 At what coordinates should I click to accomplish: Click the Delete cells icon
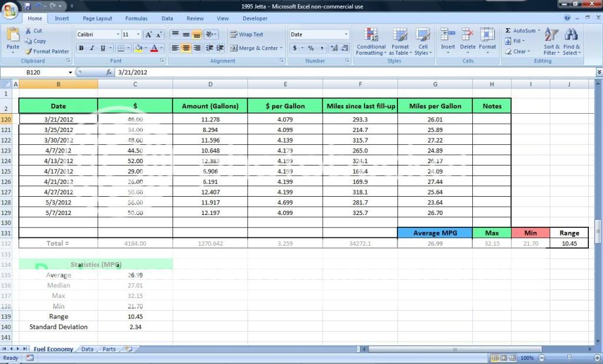point(468,35)
